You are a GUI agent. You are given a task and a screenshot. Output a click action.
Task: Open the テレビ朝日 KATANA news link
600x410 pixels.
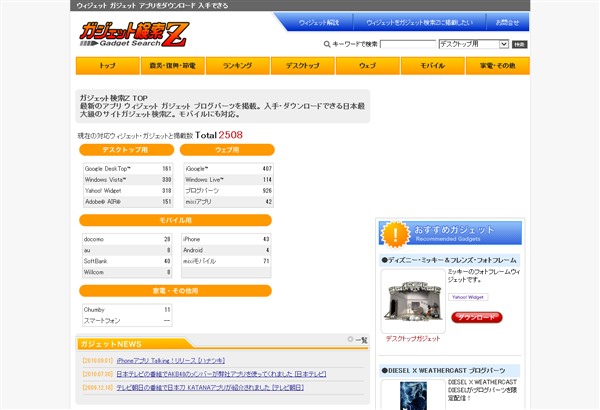coord(210,388)
